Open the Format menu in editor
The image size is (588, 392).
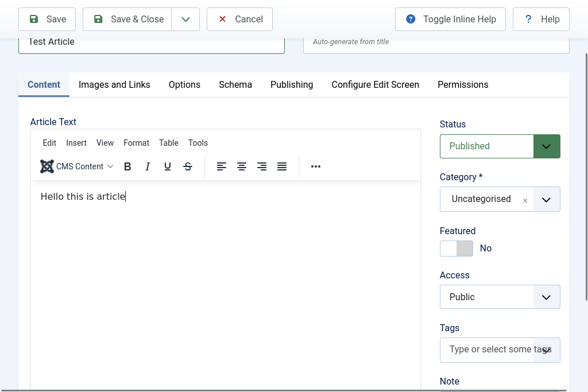(136, 143)
